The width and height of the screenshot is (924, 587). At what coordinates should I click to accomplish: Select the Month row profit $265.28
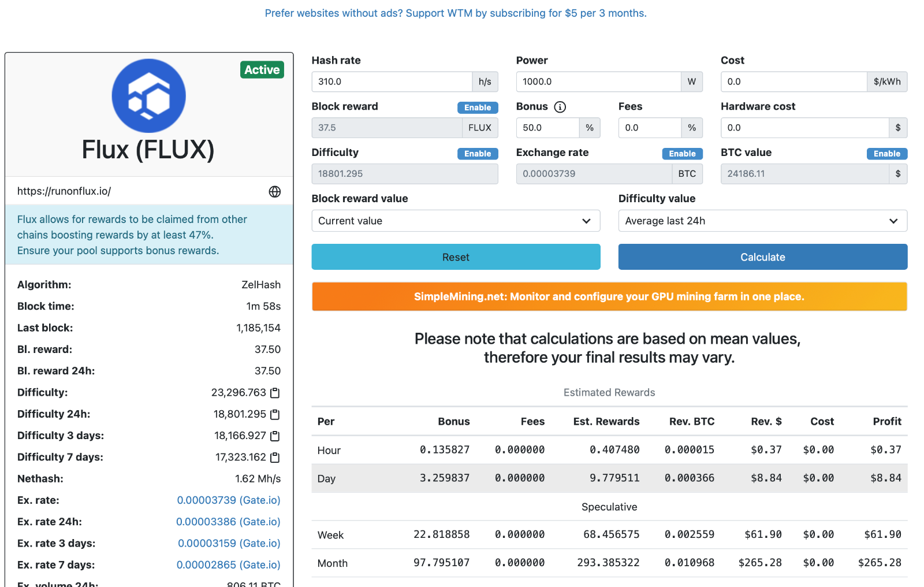880,563
